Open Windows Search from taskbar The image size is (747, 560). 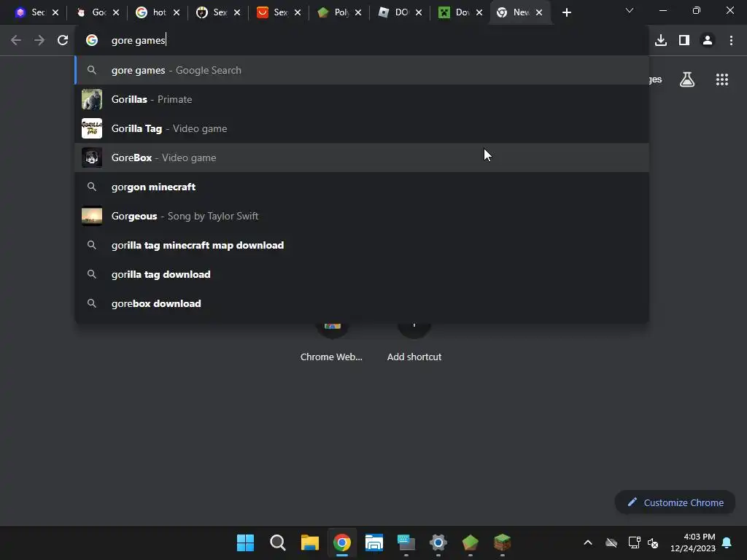[278, 542]
